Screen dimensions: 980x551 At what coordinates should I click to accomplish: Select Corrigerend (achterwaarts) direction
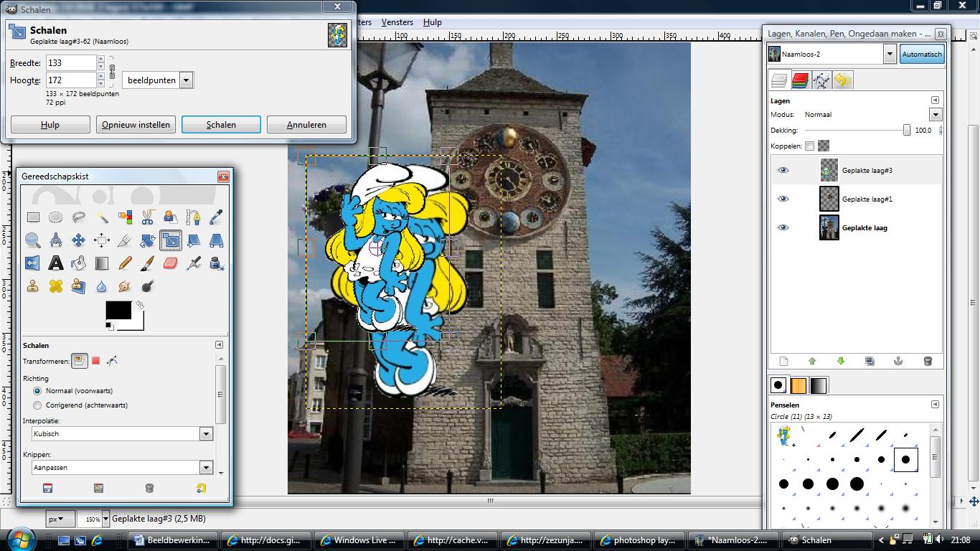37,405
